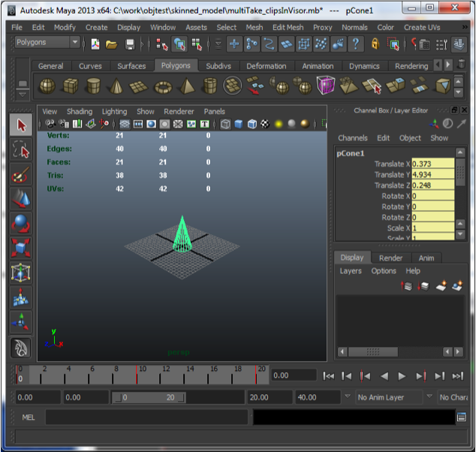Switch to the Deformation shelf tab
The width and height of the screenshot is (476, 452).
pos(266,66)
